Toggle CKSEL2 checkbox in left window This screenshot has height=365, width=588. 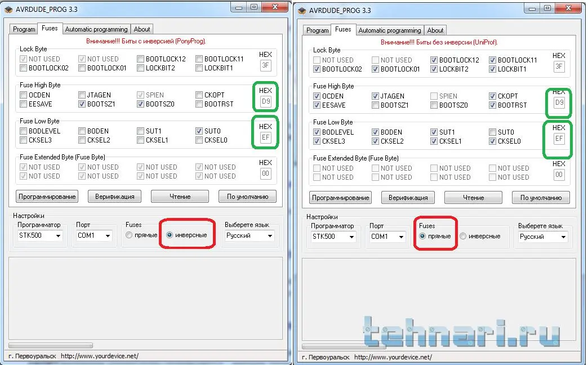click(x=82, y=140)
